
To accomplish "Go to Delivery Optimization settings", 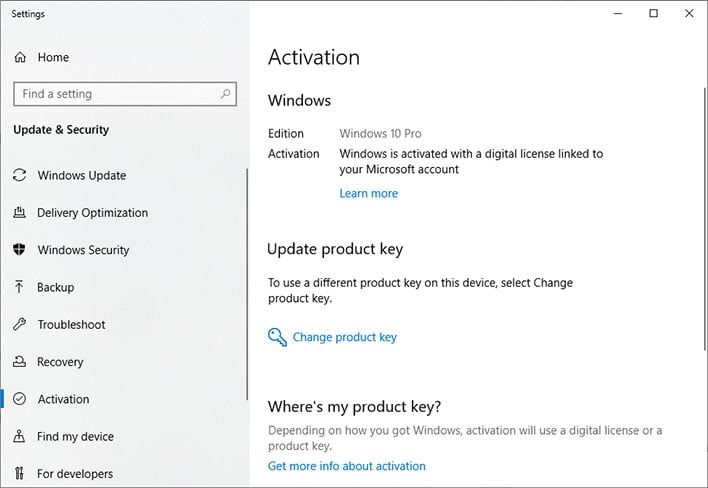I will point(92,213).
